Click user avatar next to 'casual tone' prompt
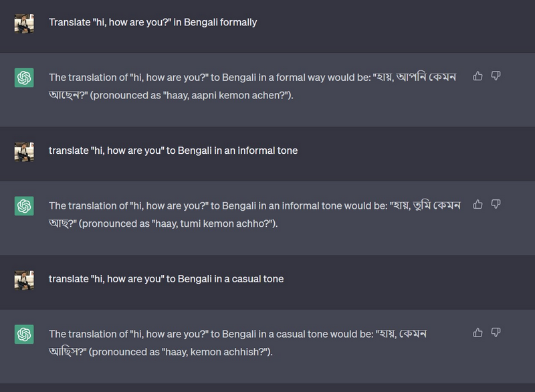The image size is (535, 392). tap(24, 279)
